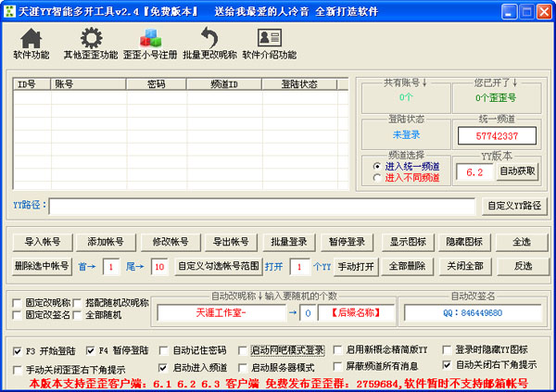Toggle 启动进入频道 checkbox
Screen dimensions: 556x392
point(163,368)
